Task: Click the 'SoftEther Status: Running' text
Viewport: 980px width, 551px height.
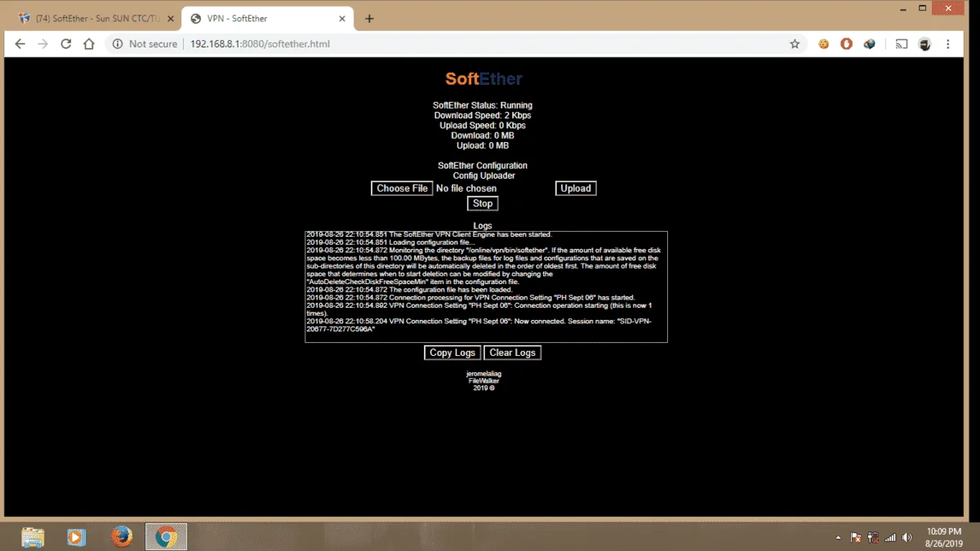Action: pyautogui.click(x=483, y=105)
